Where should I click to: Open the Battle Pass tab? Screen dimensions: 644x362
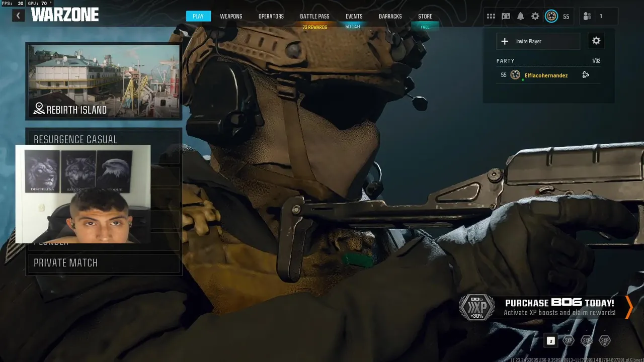tap(315, 16)
